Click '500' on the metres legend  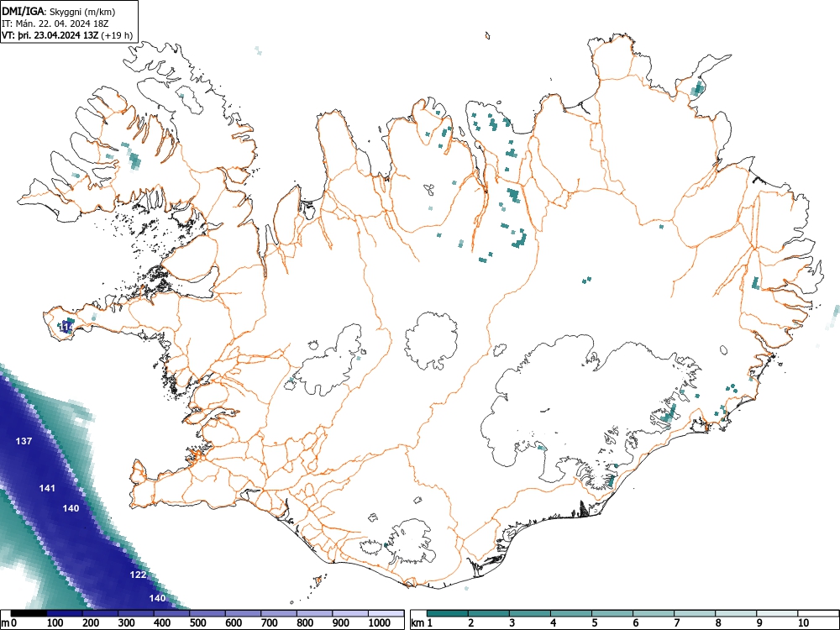point(198,623)
